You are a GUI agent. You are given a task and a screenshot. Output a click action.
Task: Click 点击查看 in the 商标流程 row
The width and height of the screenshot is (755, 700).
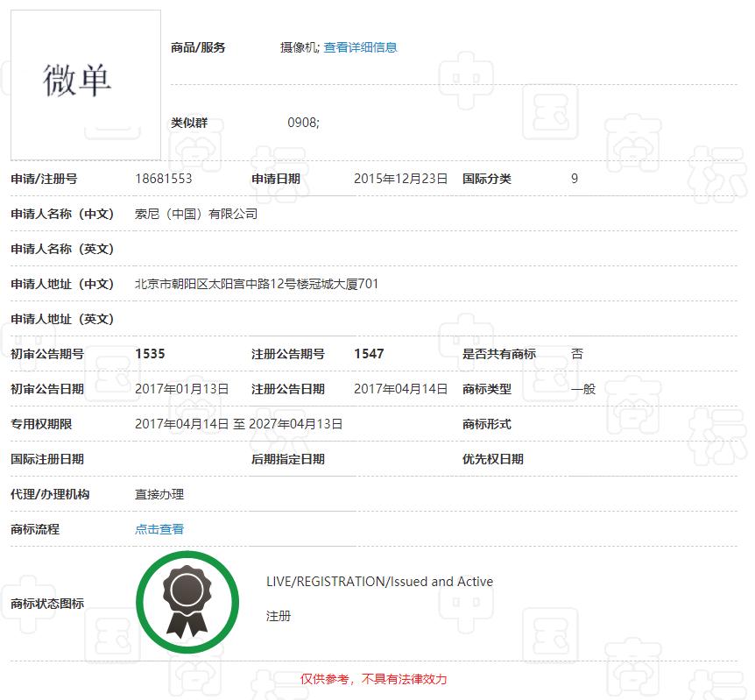(159, 529)
